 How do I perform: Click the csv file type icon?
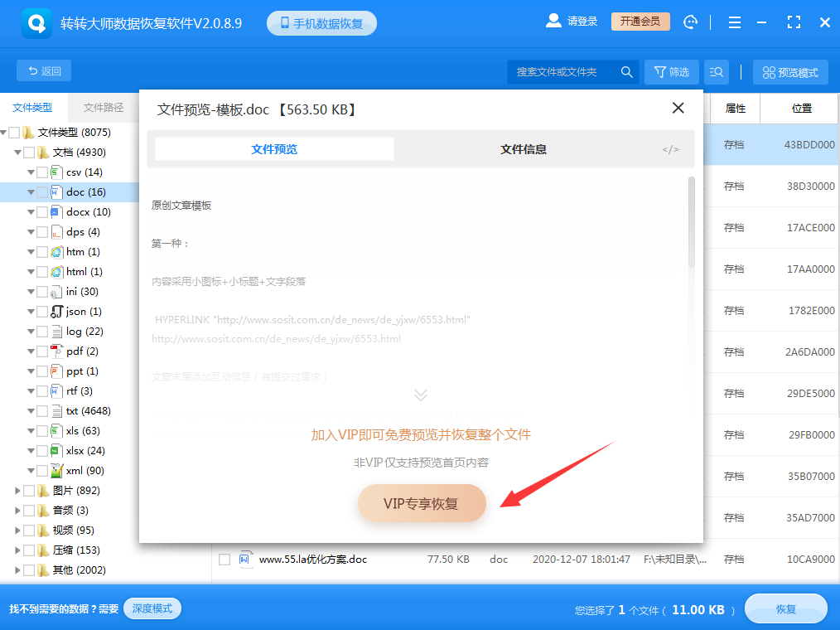[x=56, y=172]
